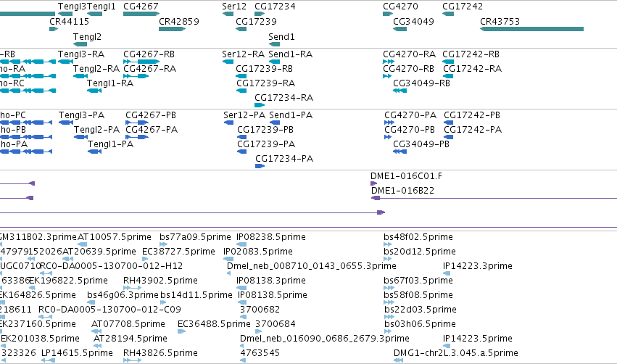Click protein CG34049-PB
617x364 pixels.
pyautogui.click(x=421, y=144)
